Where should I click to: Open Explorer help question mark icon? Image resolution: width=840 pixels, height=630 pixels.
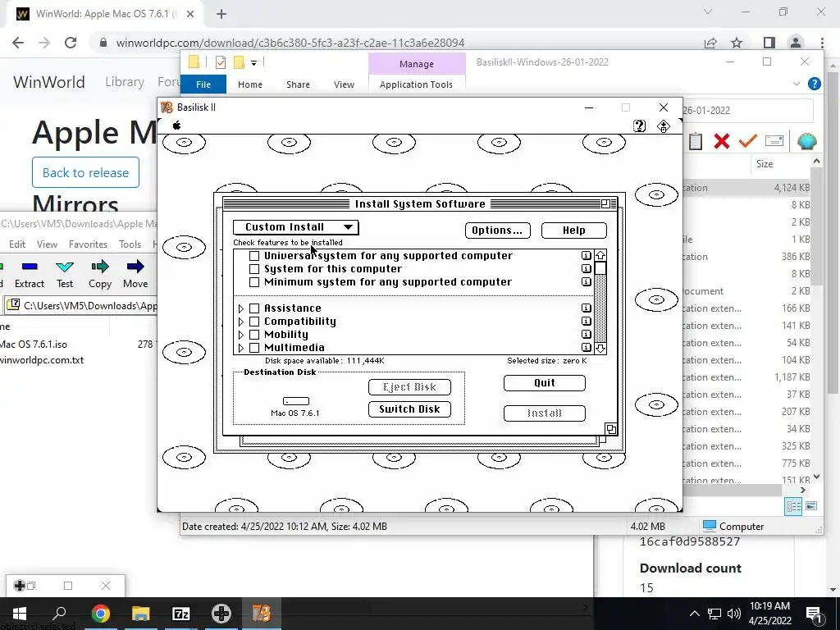815,84
